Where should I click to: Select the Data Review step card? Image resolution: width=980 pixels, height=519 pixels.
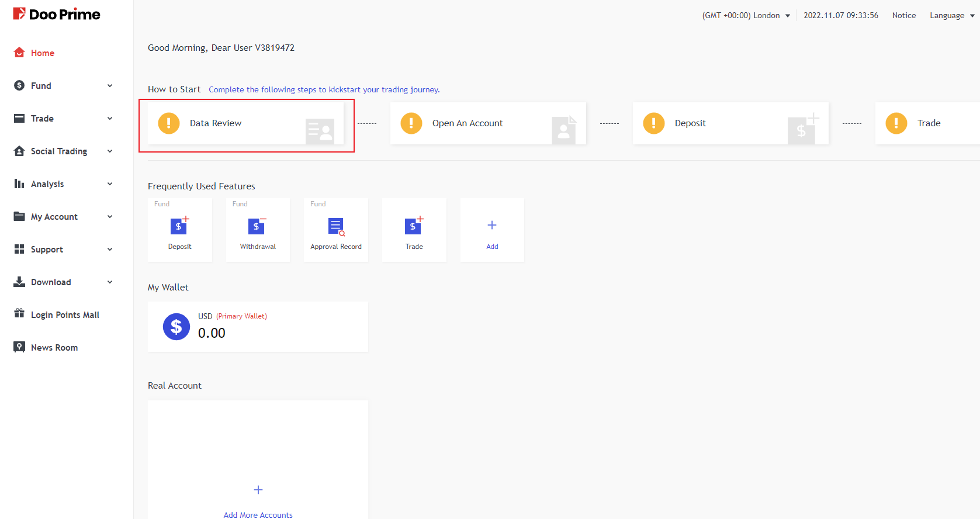[x=245, y=123]
